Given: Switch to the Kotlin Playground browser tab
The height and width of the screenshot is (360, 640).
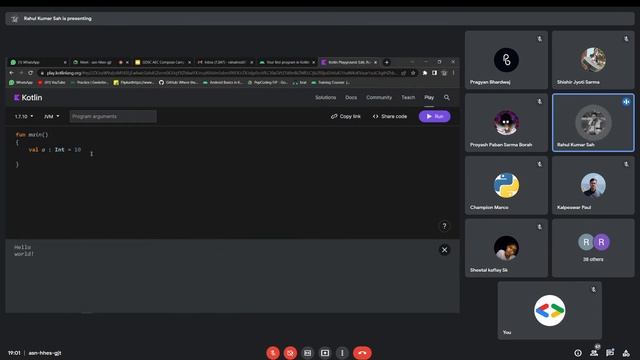Looking at the screenshot, I should (349, 62).
